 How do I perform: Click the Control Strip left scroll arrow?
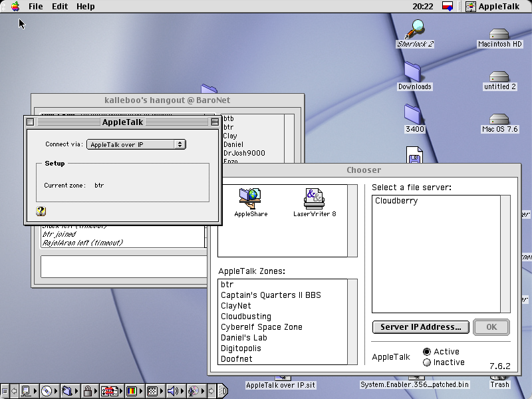tap(14, 391)
